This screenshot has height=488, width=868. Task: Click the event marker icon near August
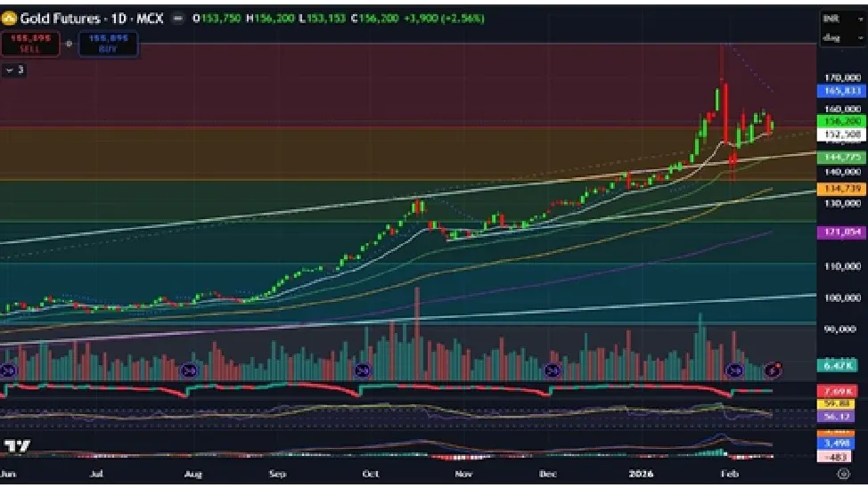pyautogui.click(x=189, y=370)
